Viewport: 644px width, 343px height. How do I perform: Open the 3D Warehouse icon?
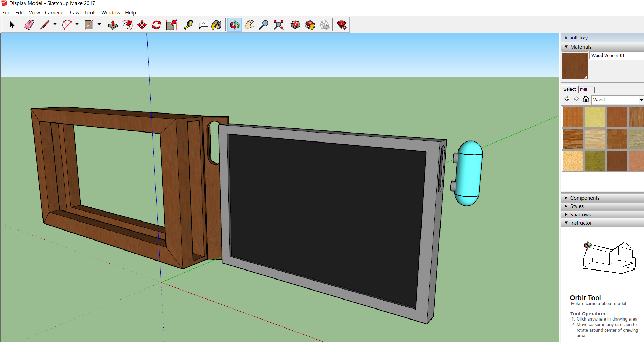click(295, 24)
